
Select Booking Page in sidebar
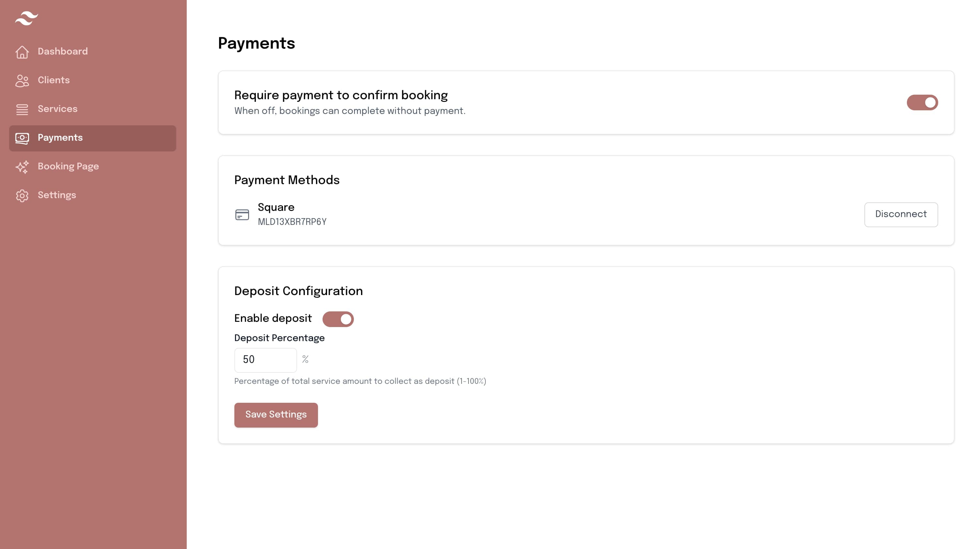[x=68, y=167]
